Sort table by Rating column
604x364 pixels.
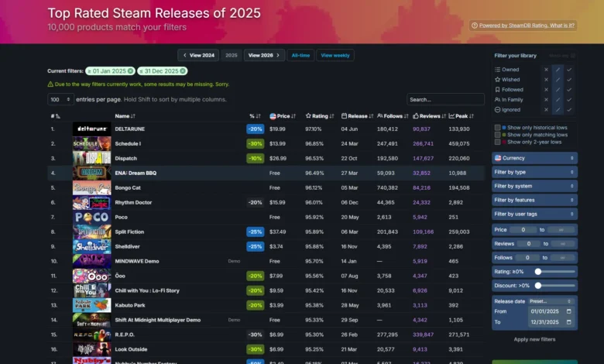point(320,116)
